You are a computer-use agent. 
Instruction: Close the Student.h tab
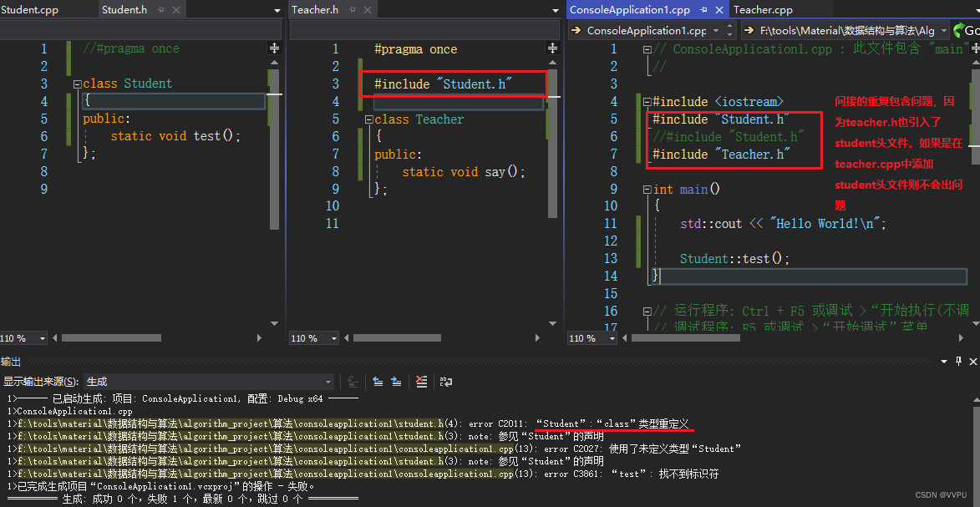175,10
